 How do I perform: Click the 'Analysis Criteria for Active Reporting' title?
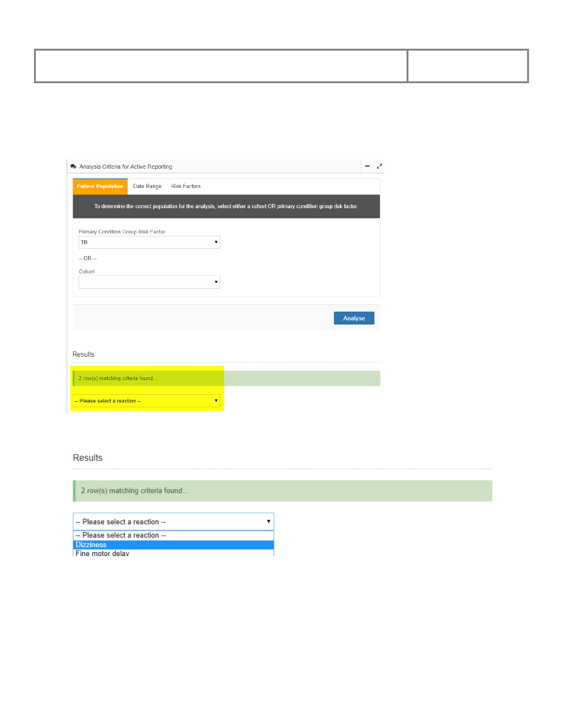[x=126, y=167]
